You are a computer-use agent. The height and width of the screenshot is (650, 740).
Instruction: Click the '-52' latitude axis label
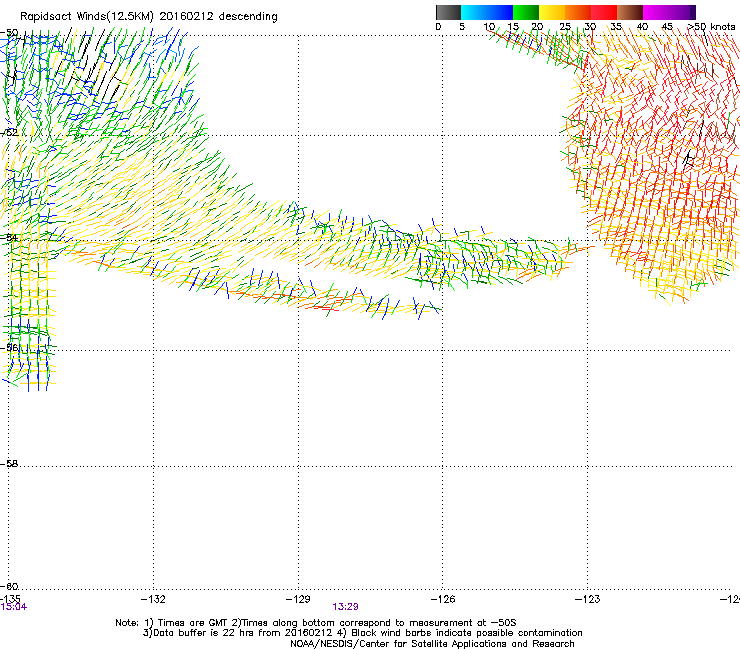(x=9, y=133)
